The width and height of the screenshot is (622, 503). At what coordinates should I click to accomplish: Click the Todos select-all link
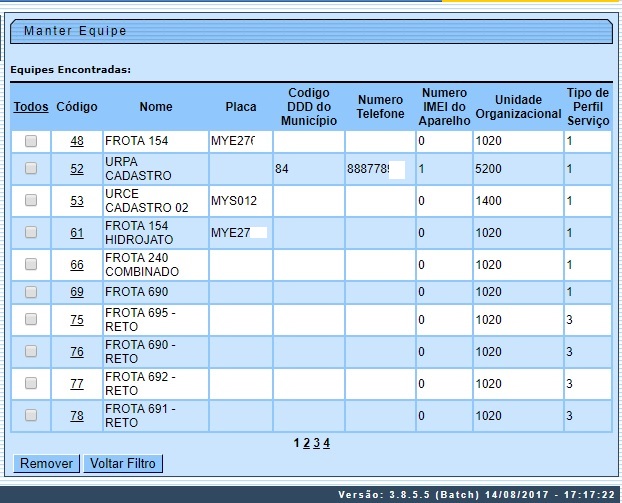[31, 107]
